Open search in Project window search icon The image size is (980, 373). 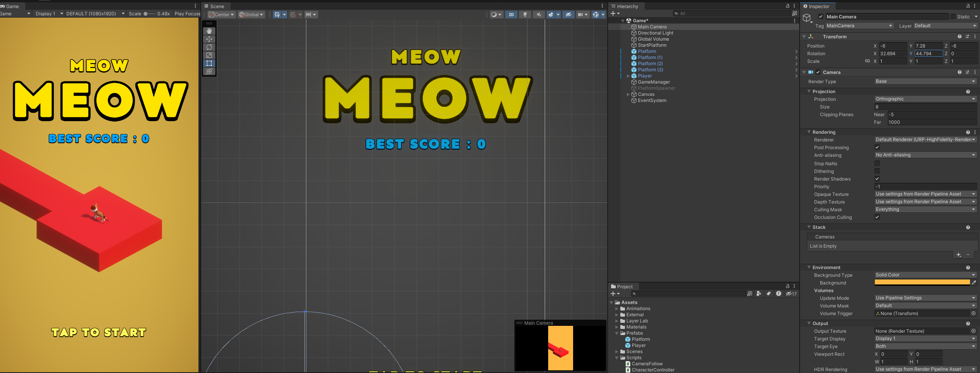[x=750, y=294]
